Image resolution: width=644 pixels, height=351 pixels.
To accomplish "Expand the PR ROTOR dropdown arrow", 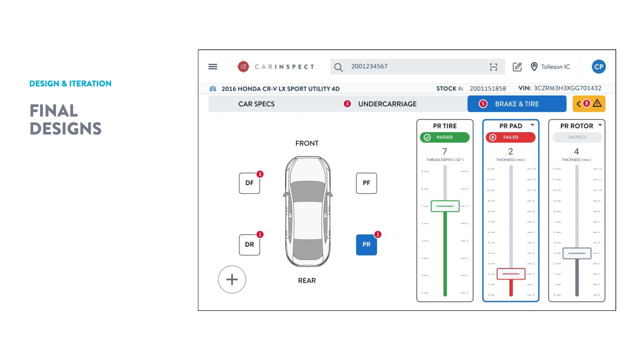I will tap(600, 125).
